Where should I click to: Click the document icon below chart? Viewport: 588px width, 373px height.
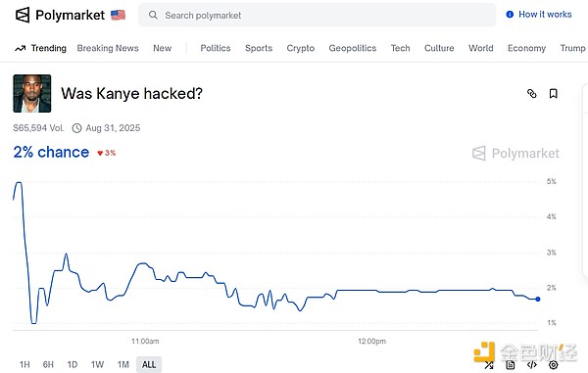pos(511,365)
